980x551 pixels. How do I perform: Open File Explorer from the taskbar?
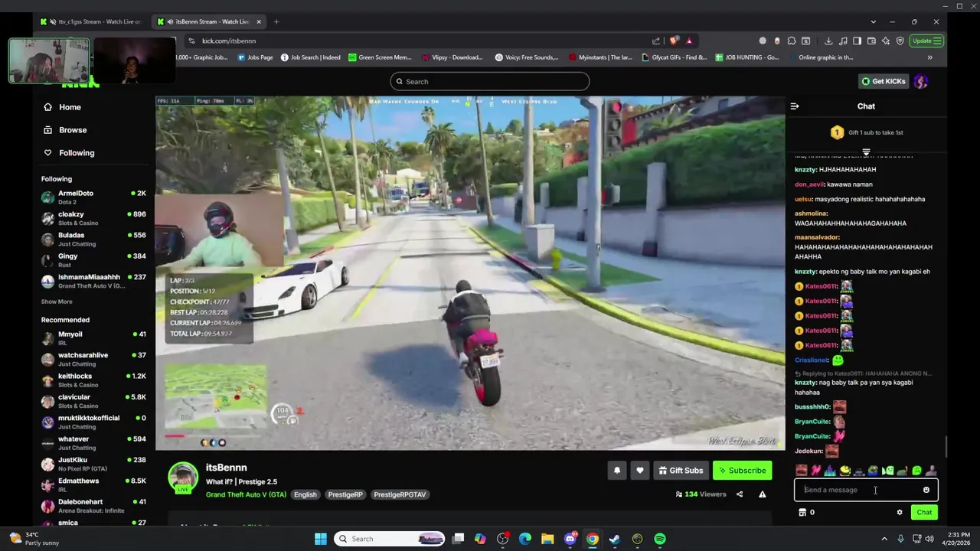(x=547, y=539)
